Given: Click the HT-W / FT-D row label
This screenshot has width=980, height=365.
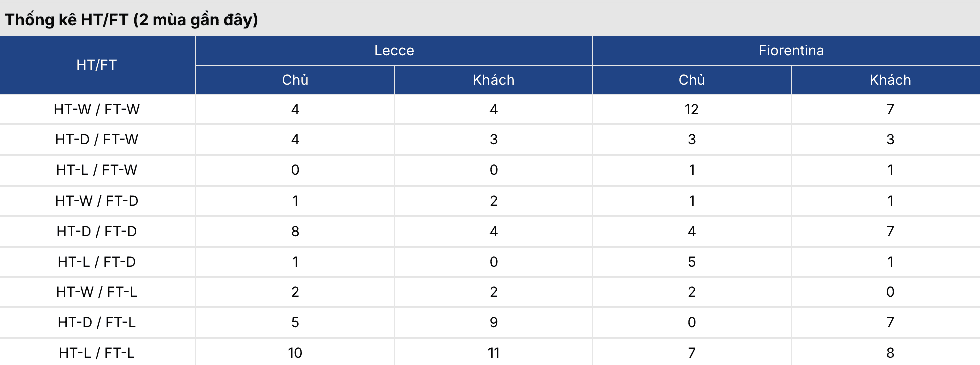Looking at the screenshot, I should point(97,201).
